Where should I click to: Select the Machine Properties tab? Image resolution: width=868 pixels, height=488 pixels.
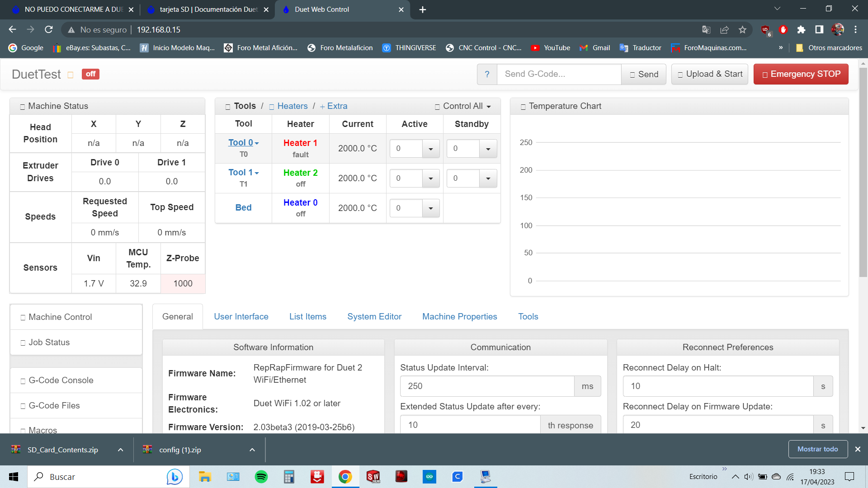(x=460, y=316)
